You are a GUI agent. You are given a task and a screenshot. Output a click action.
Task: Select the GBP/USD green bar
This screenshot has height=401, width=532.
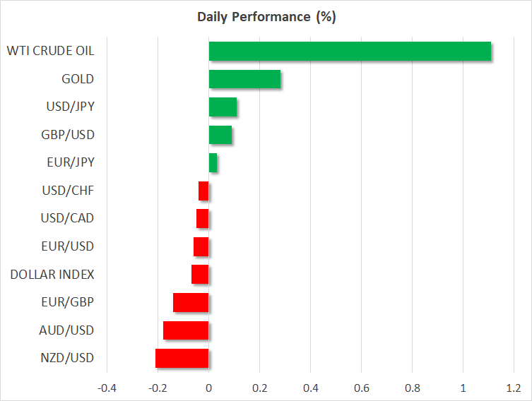pos(220,135)
